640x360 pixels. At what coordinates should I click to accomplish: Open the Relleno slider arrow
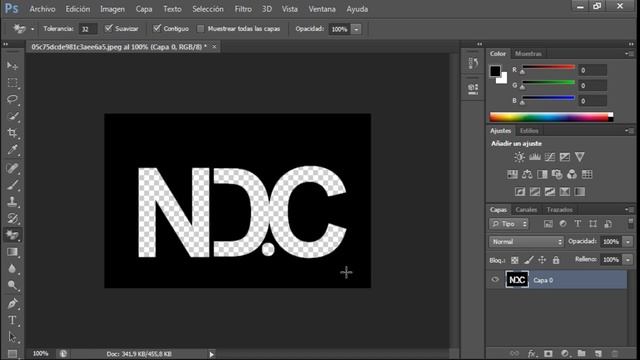[628, 260]
